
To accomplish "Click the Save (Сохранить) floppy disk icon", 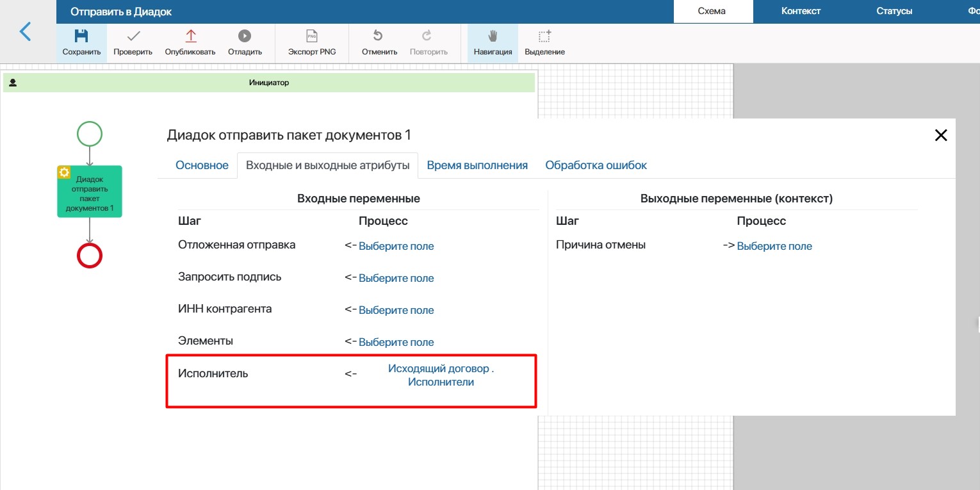I will pyautogui.click(x=81, y=37).
